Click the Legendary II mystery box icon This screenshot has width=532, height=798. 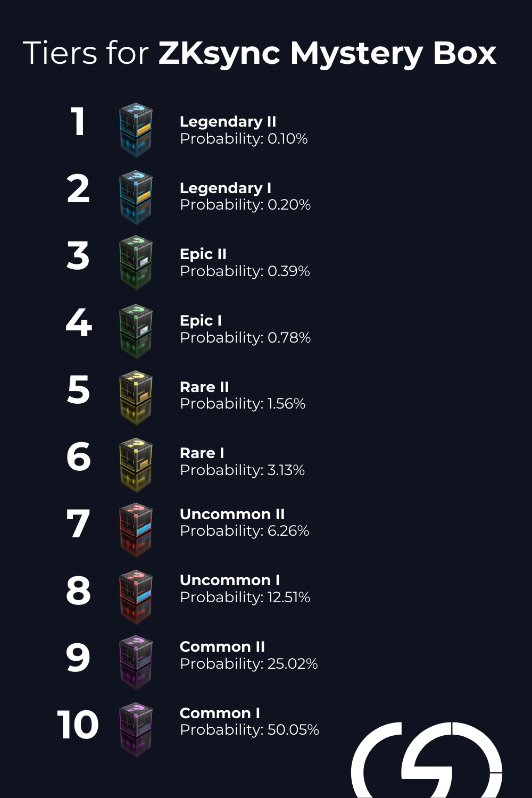(136, 129)
